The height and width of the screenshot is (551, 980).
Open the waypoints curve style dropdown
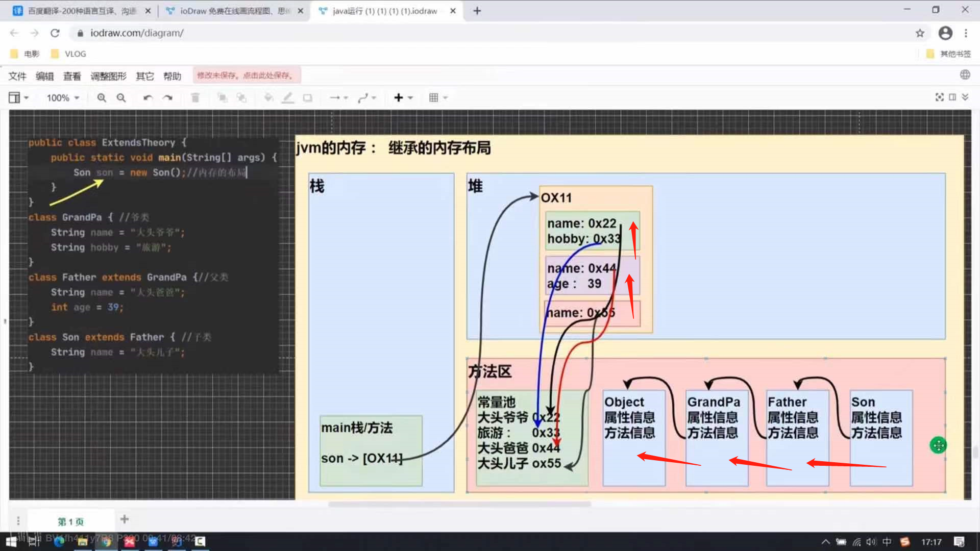click(x=367, y=97)
